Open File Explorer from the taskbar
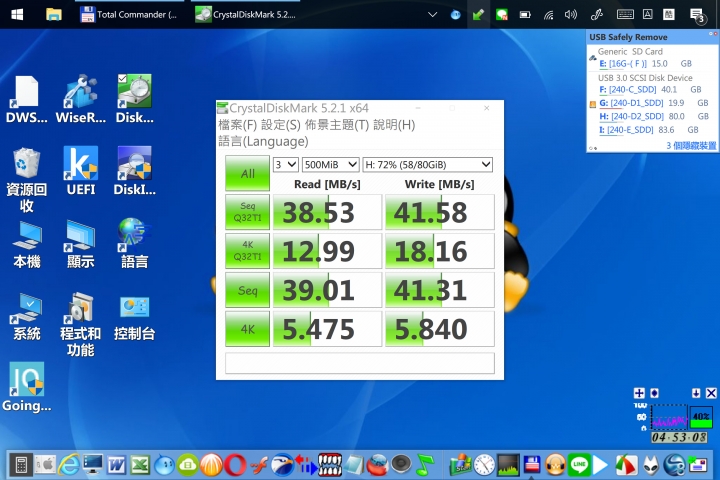The image size is (720, 480). pos(54,14)
